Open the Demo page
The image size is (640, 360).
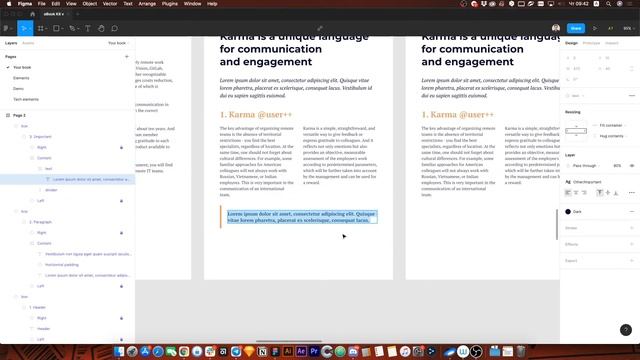pyautogui.click(x=18, y=89)
